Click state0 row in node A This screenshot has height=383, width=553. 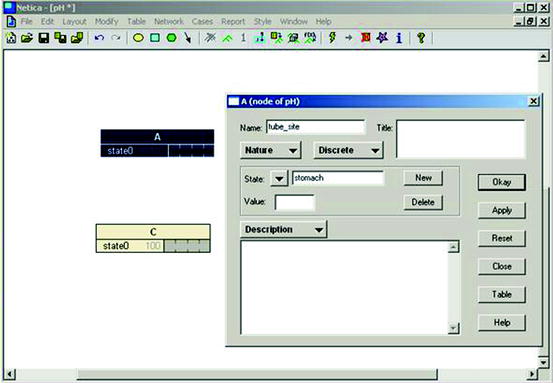(157, 151)
